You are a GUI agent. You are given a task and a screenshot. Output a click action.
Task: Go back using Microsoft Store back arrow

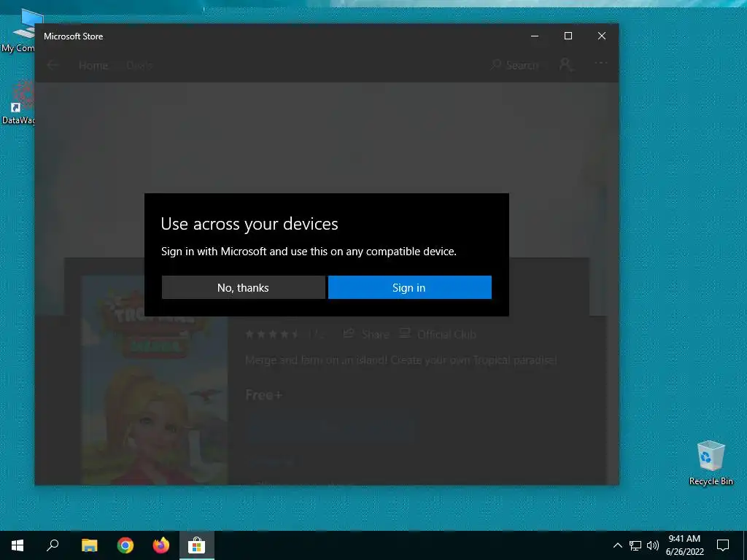53,65
